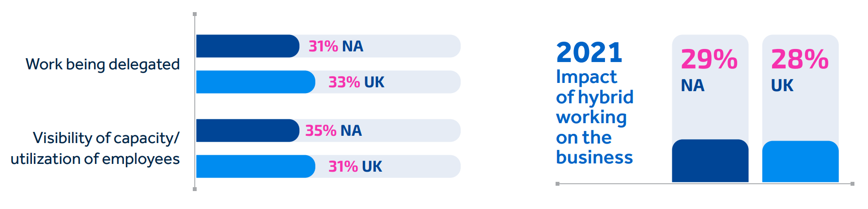Select 'Impact of hybrid working on the business' text
The image size is (868, 209).
click(595, 117)
